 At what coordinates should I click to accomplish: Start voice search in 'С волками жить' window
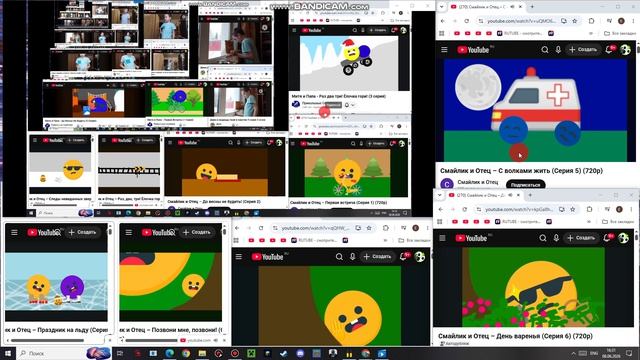[x=558, y=50]
